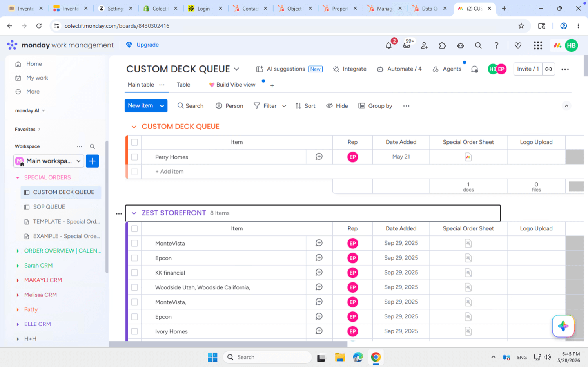The height and width of the screenshot is (367, 588).
Task: Open the floating AI sparkle assistant button
Action: (x=563, y=326)
